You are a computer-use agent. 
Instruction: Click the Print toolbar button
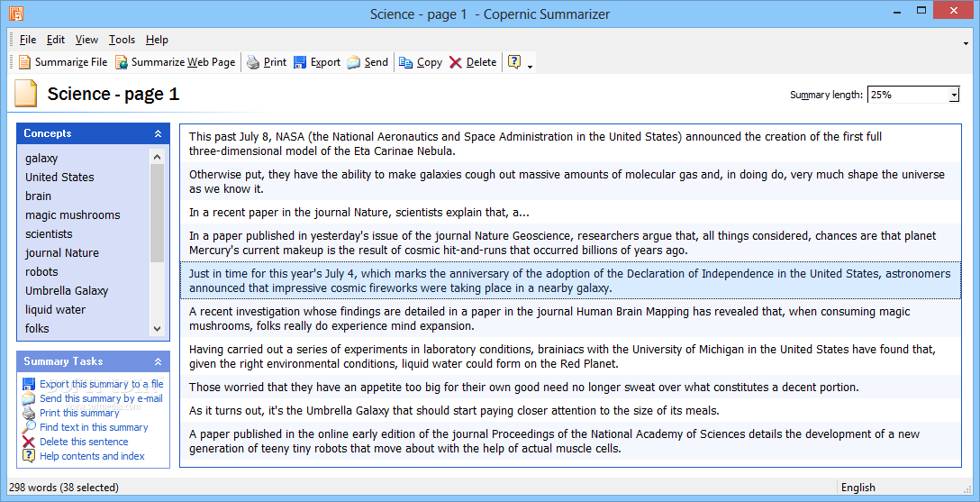click(x=267, y=62)
